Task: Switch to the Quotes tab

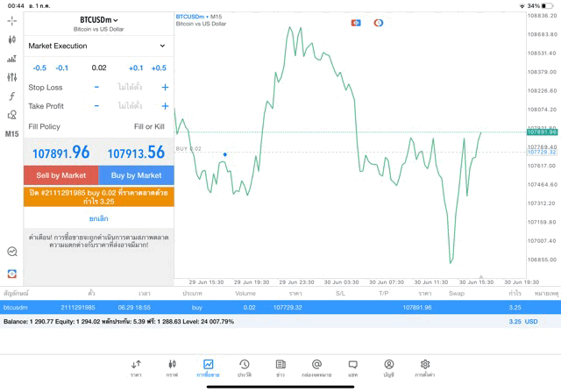Action: click(x=136, y=367)
